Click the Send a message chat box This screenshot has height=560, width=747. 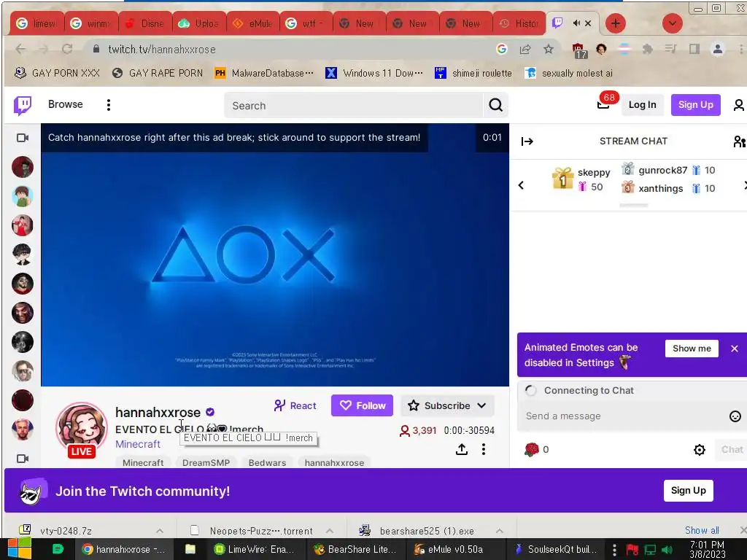[x=624, y=416]
